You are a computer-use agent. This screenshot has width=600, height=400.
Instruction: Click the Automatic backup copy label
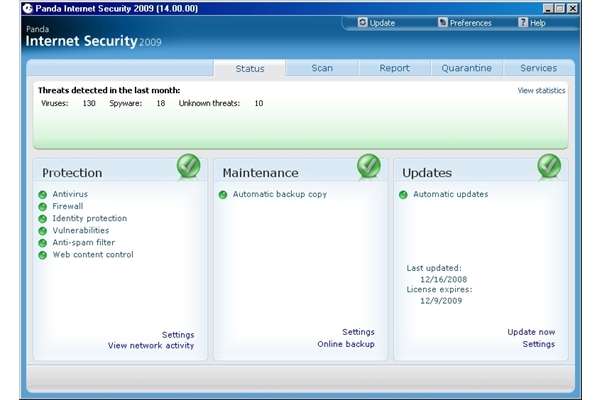pyautogui.click(x=280, y=194)
